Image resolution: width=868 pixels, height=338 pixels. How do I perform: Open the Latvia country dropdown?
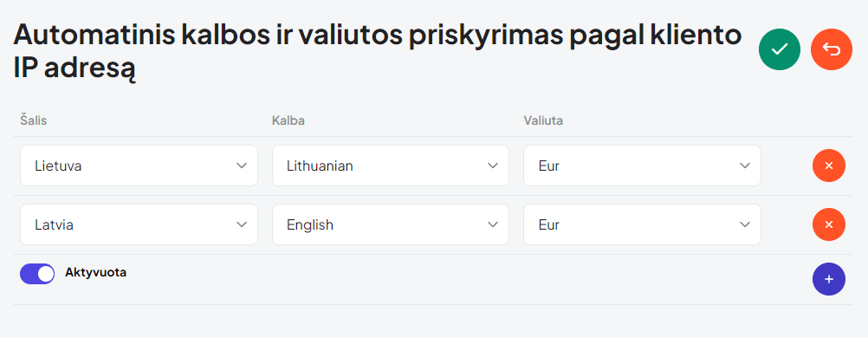click(139, 224)
